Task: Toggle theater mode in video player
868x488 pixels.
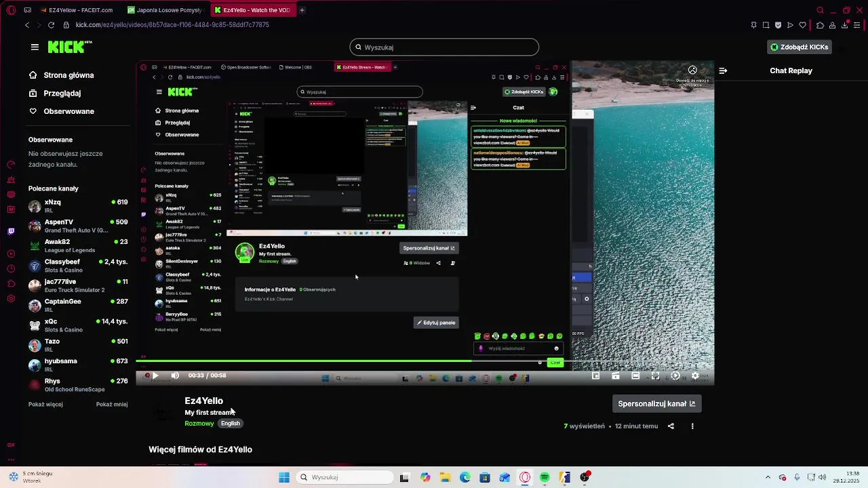Action: pos(635,375)
